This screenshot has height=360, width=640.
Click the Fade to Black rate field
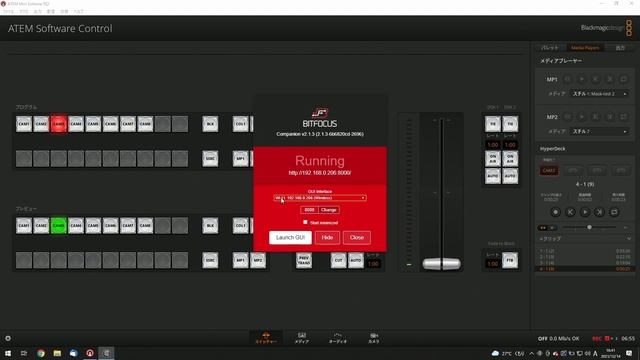(x=493, y=264)
